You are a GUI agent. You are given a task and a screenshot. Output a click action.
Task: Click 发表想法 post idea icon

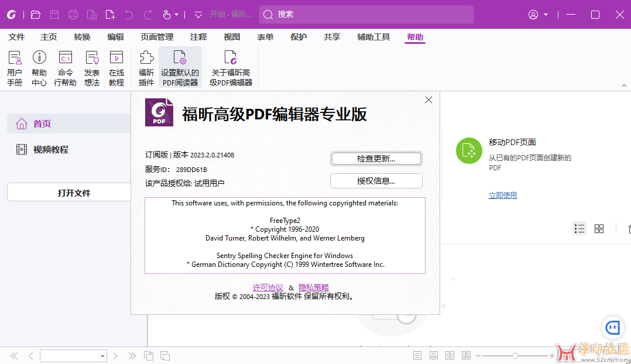click(92, 67)
